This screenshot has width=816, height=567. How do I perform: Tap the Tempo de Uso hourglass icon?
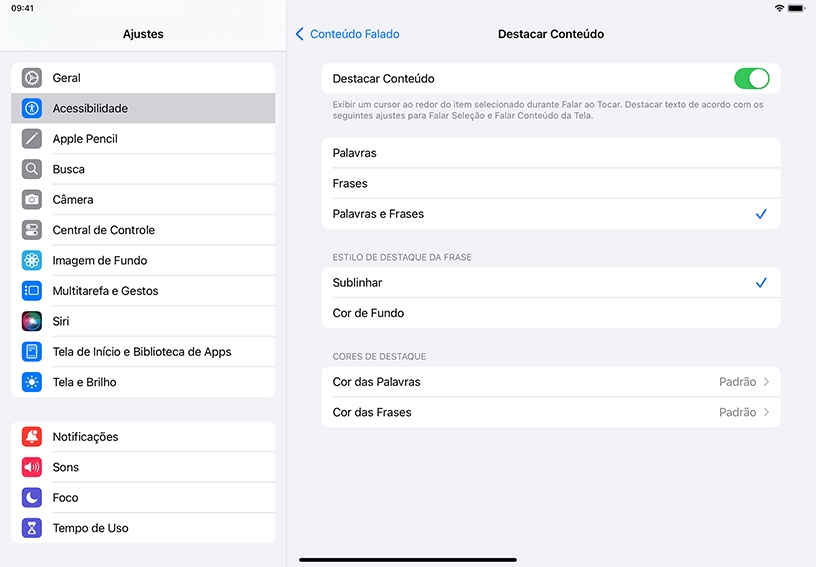tap(32, 528)
